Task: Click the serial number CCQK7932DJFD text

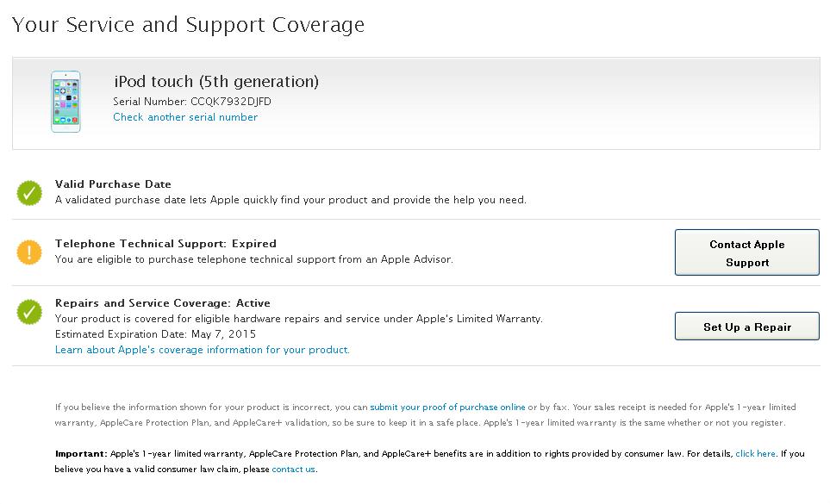Action: 230,101
